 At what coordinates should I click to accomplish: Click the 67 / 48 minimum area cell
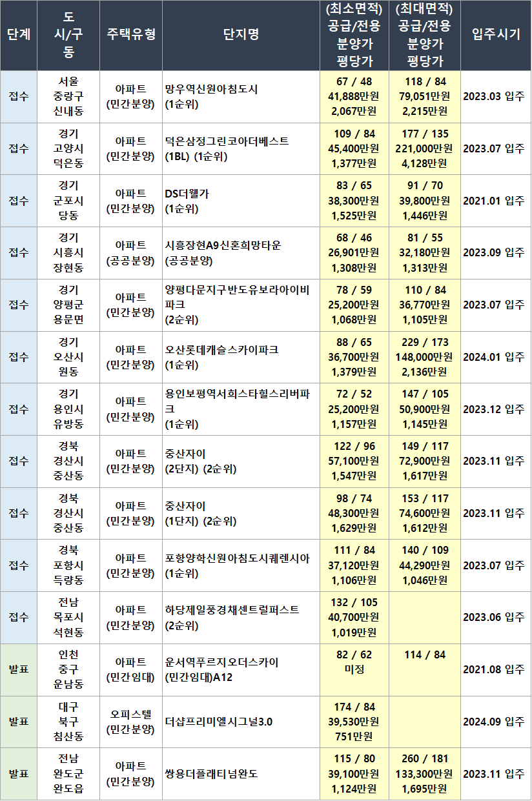pyautogui.click(x=354, y=81)
